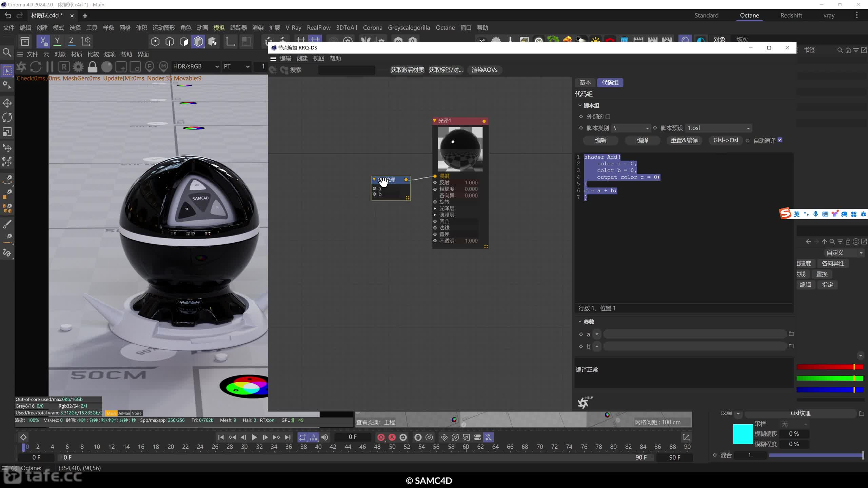The height and width of the screenshot is (488, 868).
Task: Click play forward on the timeline
Action: (254, 437)
